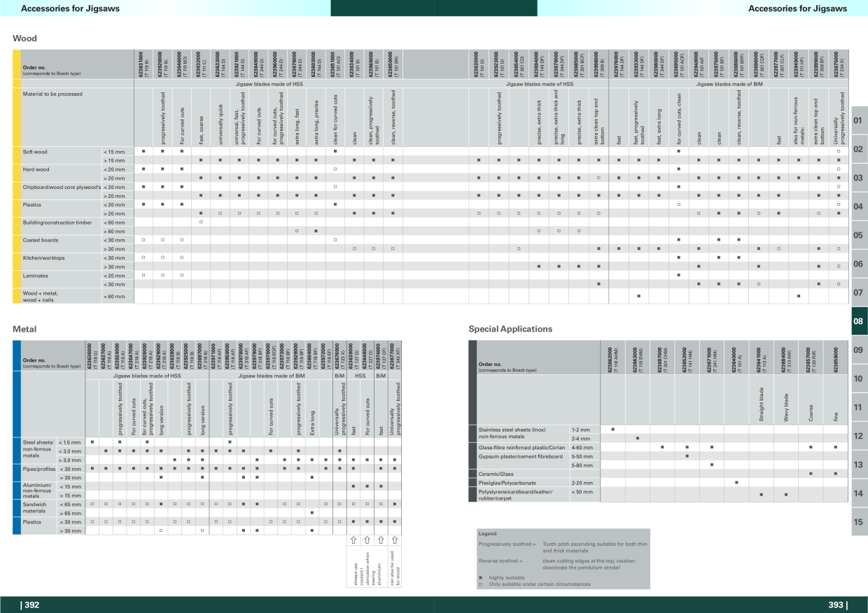Open section tab 02
The height and width of the screenshot is (613, 868).
[859, 149]
